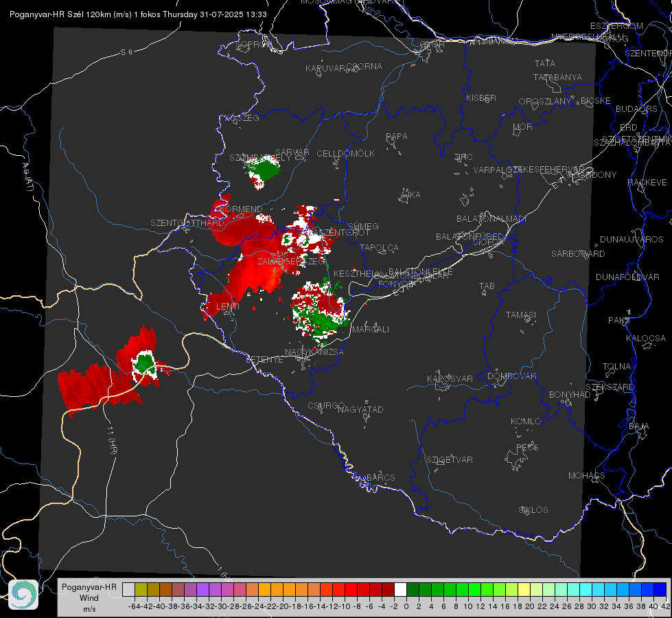Click the mixed green-red echo west of Marcali
The height and width of the screenshot is (618, 672).
[319, 313]
